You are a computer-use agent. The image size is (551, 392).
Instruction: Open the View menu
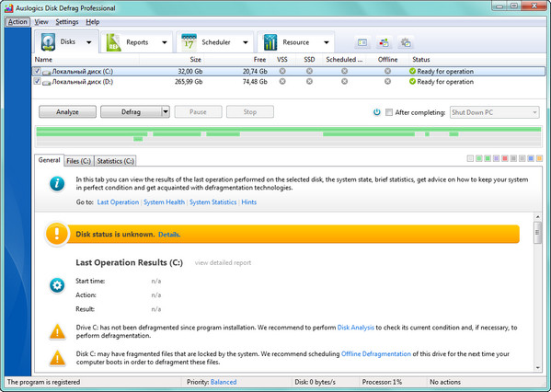(41, 22)
